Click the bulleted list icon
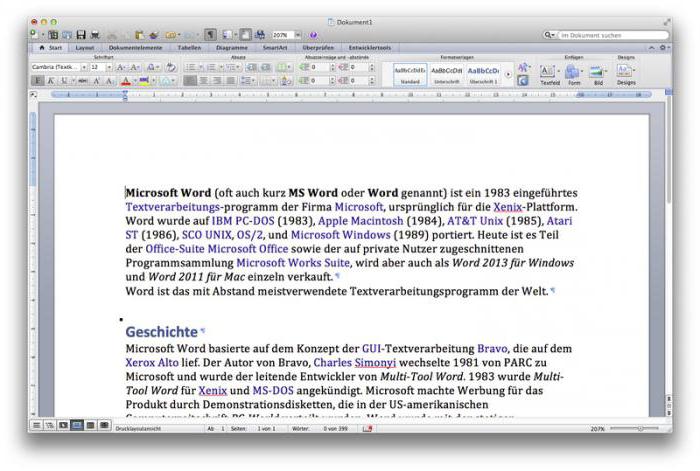The image size is (700, 471). (x=191, y=67)
